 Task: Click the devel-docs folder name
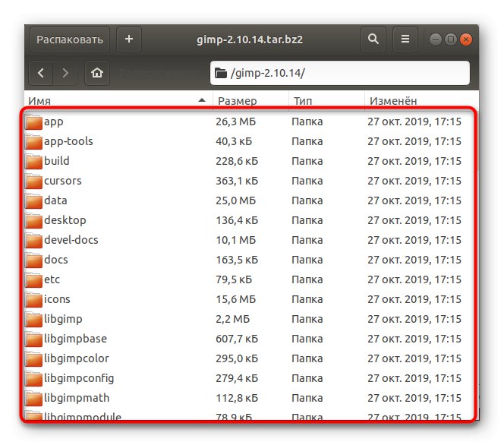click(71, 240)
